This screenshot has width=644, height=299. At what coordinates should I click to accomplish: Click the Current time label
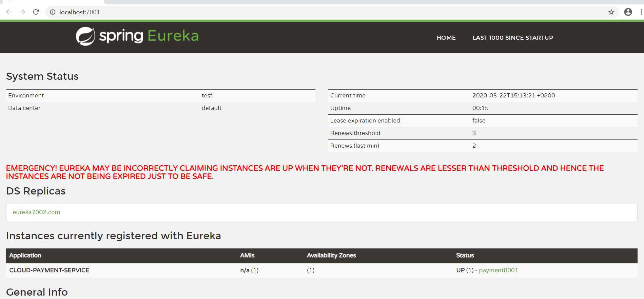click(x=348, y=95)
